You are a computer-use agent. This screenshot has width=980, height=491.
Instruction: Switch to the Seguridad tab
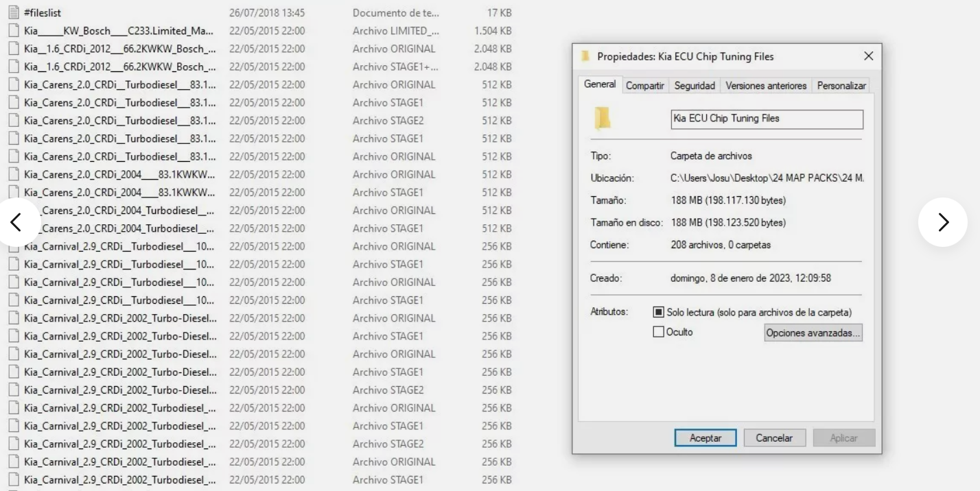pyautogui.click(x=695, y=85)
